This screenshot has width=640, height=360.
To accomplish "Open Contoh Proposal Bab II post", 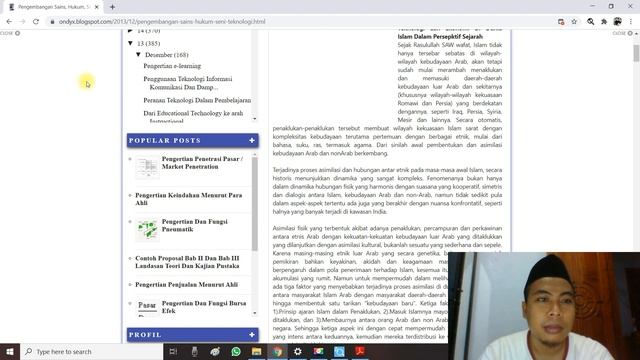I will [187, 262].
